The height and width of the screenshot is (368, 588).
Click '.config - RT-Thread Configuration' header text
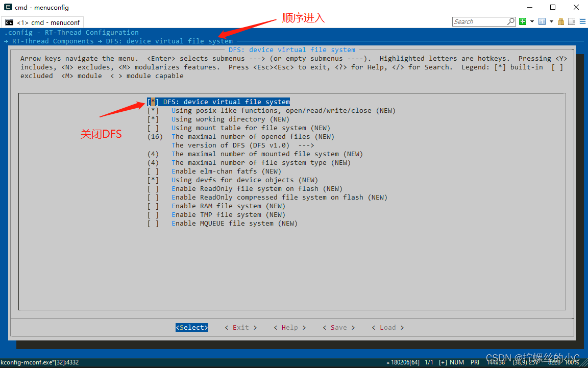click(71, 33)
